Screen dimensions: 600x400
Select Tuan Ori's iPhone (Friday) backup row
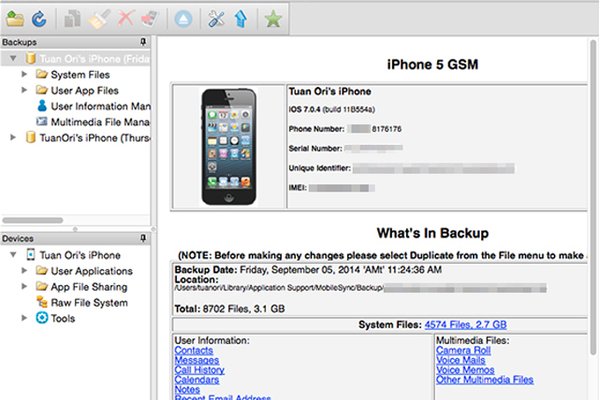pos(75,59)
